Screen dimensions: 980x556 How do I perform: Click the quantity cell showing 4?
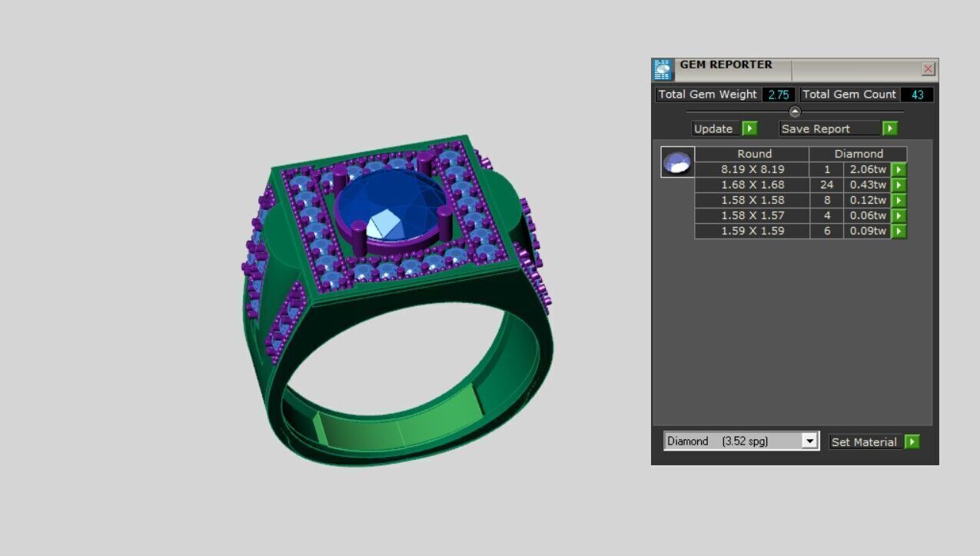[827, 215]
